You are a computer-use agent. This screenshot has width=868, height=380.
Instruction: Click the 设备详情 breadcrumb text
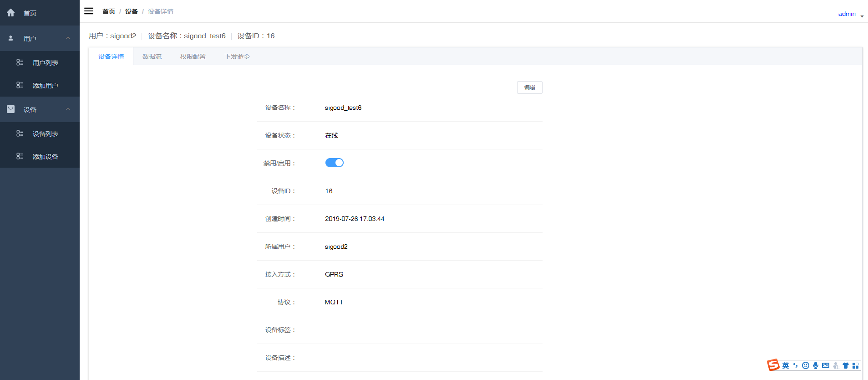(x=161, y=11)
